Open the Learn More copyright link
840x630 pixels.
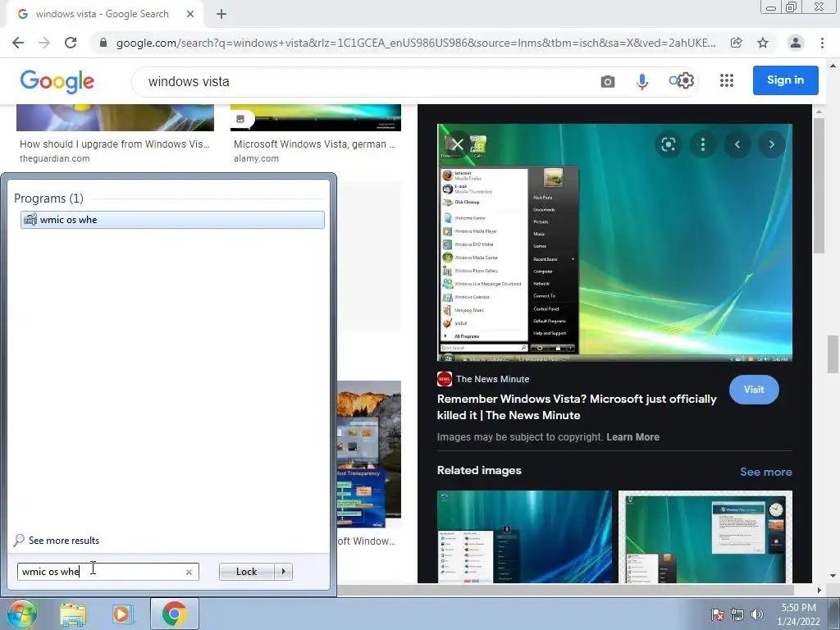click(x=632, y=437)
